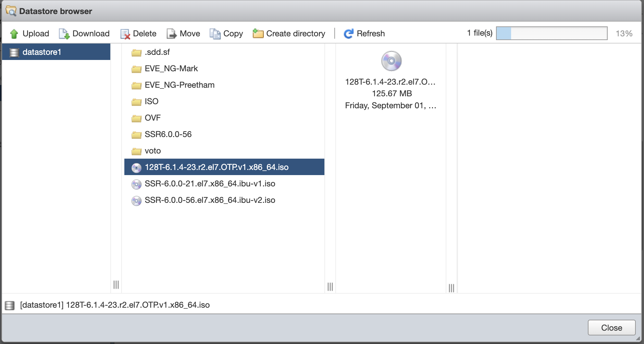Select SSR-6.0.0-56.el7.x86_64.ibu-v2.iso file
The width and height of the screenshot is (644, 344).
point(210,200)
